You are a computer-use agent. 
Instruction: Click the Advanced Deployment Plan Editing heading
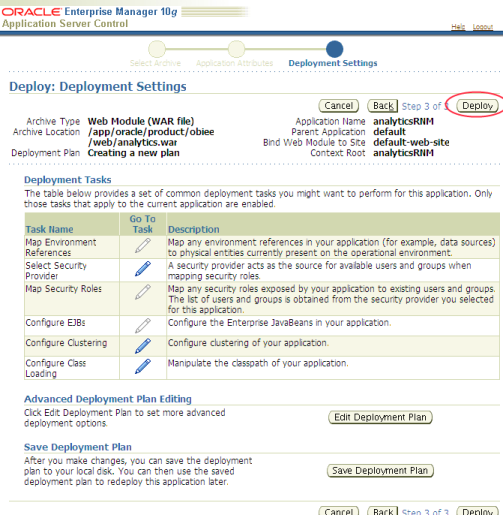(x=108, y=399)
